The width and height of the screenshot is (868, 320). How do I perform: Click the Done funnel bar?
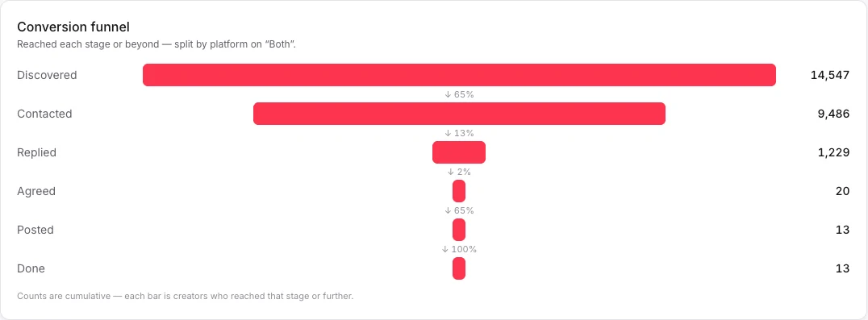pyautogui.click(x=459, y=268)
